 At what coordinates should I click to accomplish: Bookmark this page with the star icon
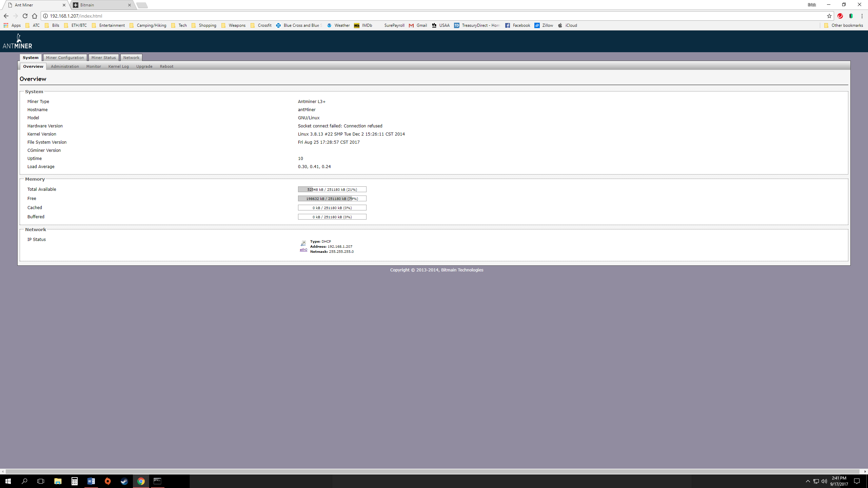tap(829, 16)
